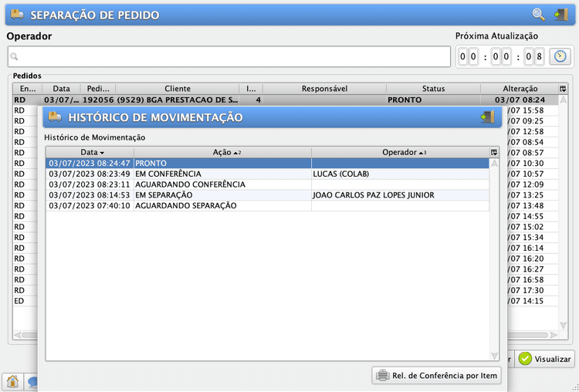Click the Operador search input field

pos(229,56)
